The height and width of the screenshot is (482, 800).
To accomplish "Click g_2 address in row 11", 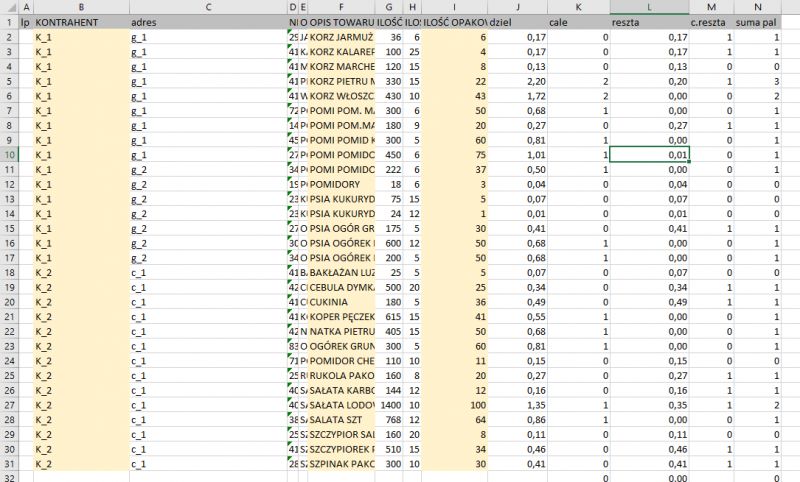I will 208,169.
